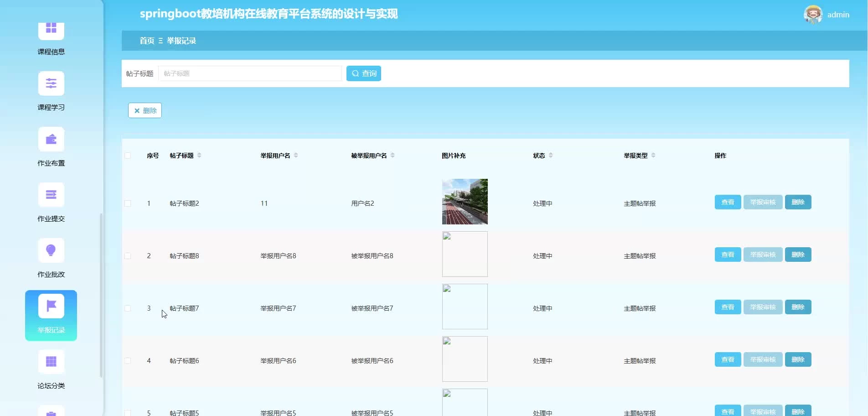Open the 作业批改 lightbulb icon

click(51, 250)
